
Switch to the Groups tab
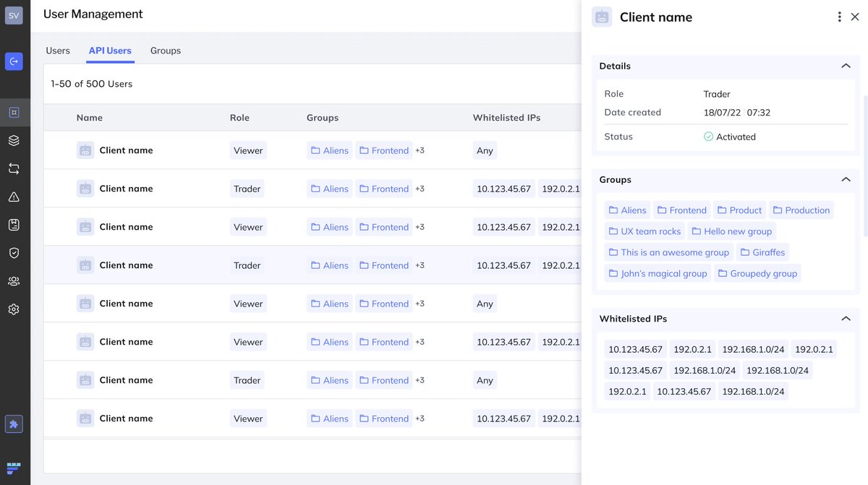166,51
